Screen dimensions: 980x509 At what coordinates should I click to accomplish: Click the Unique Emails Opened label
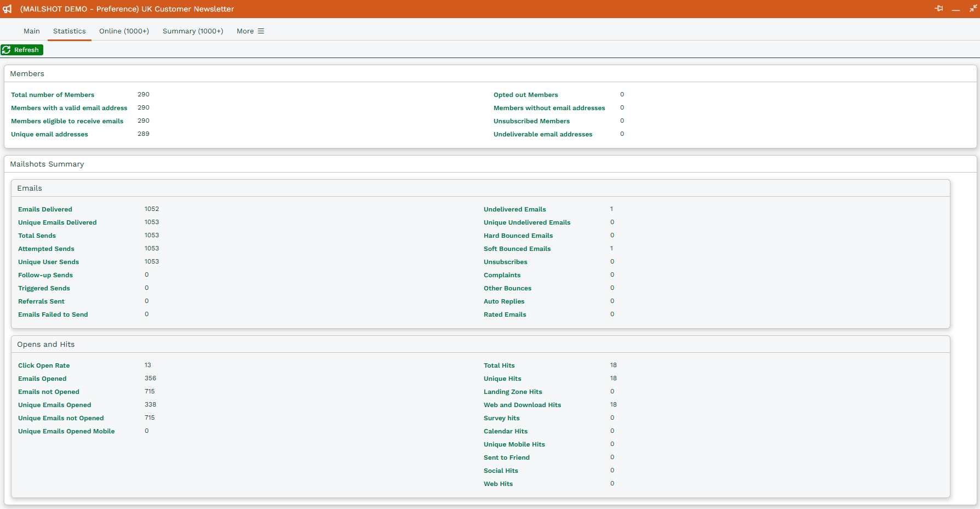click(x=54, y=405)
